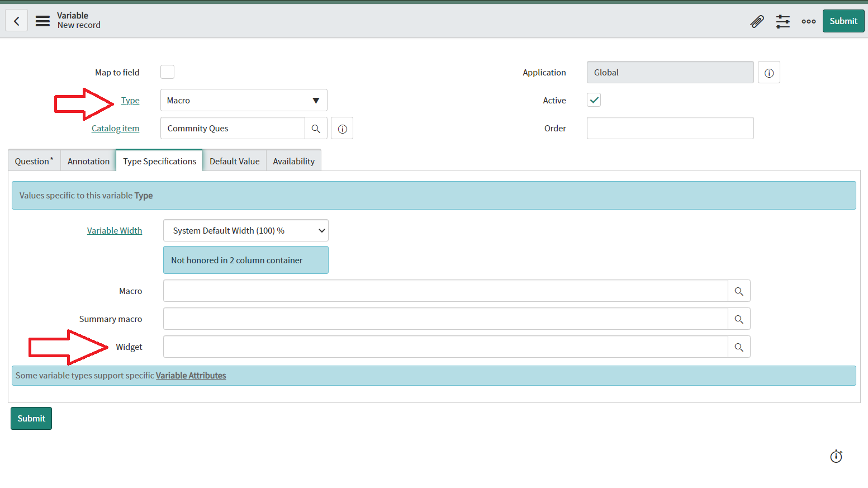
Task: Click the Application info icon
Action: tap(769, 72)
